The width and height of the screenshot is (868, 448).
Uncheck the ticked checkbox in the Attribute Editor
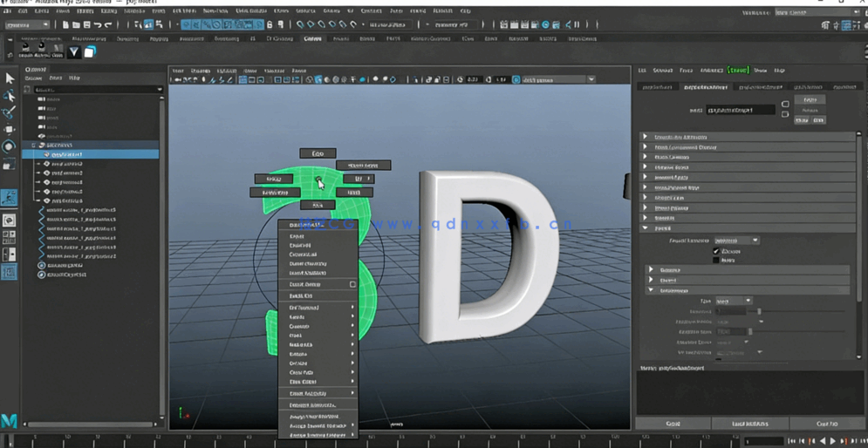[x=716, y=251]
